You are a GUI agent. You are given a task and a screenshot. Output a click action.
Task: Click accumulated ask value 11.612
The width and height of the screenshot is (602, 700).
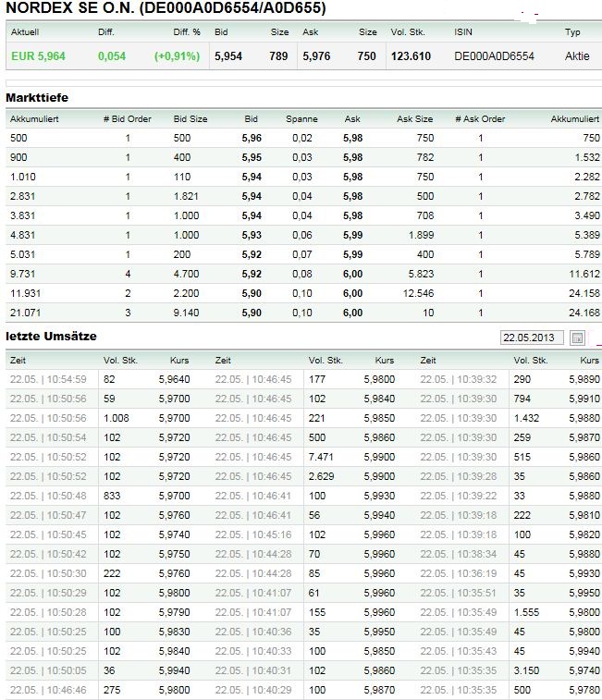(x=584, y=274)
